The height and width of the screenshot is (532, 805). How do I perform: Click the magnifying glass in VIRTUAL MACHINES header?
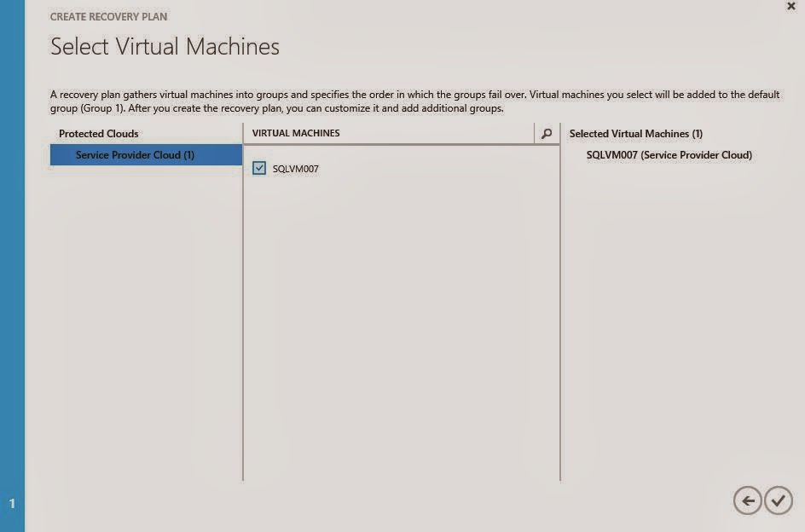click(x=547, y=133)
